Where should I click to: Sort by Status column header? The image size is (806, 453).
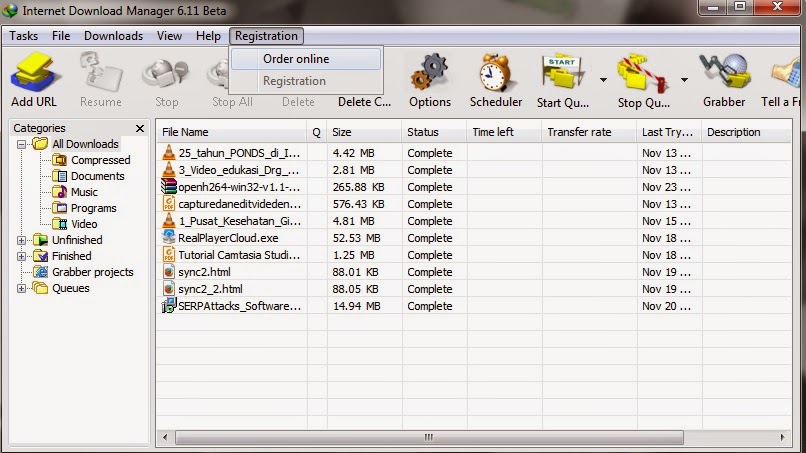click(x=434, y=132)
